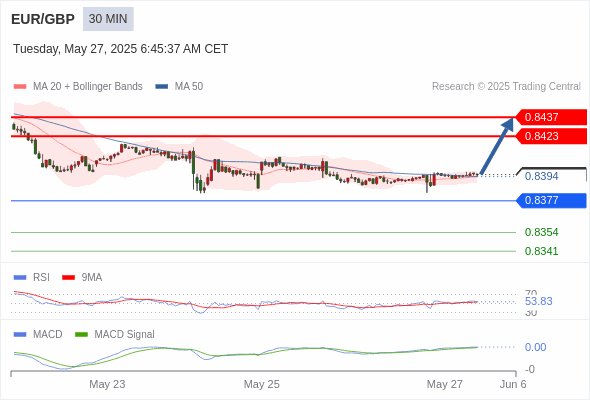Click the blue MACD legend swatch
This screenshot has height=400, width=590.
pos(20,335)
